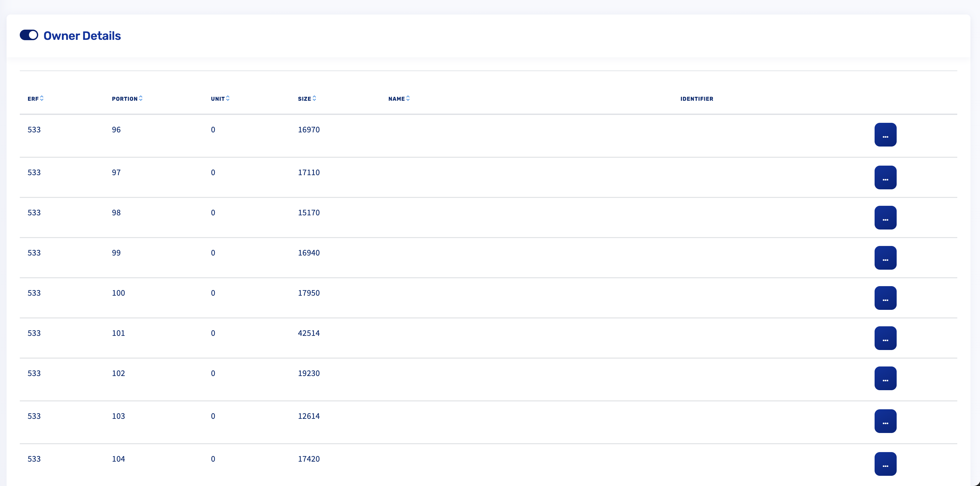
Task: Open more options for portion 99
Action: pos(885,258)
